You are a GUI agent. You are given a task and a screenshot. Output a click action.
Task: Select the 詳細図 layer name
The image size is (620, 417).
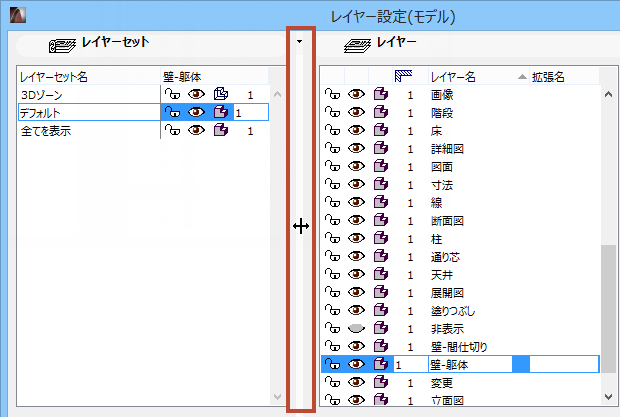coord(447,149)
